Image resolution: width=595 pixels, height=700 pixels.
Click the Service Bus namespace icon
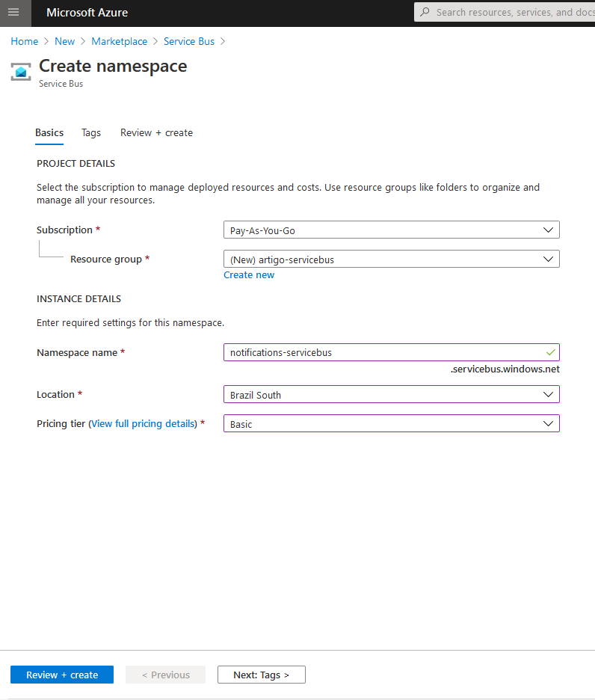(21, 72)
